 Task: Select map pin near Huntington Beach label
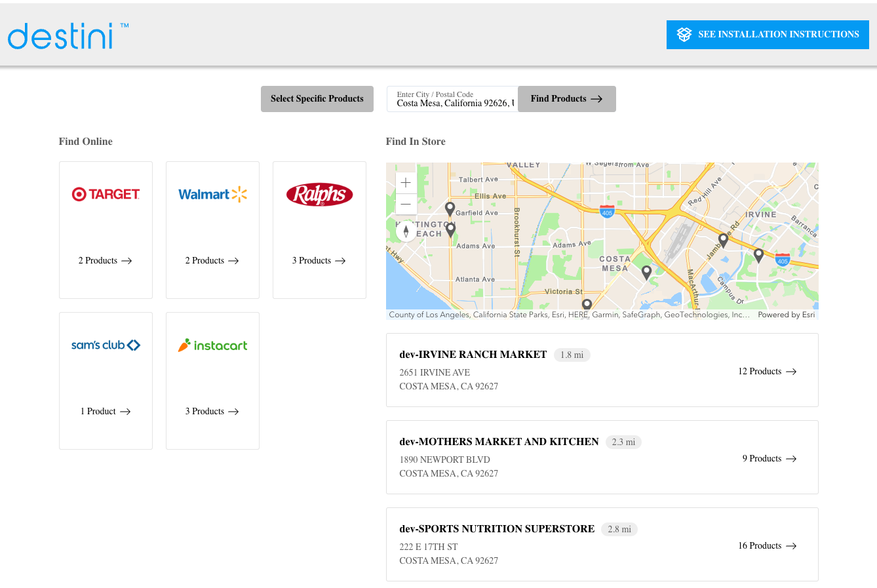(450, 230)
